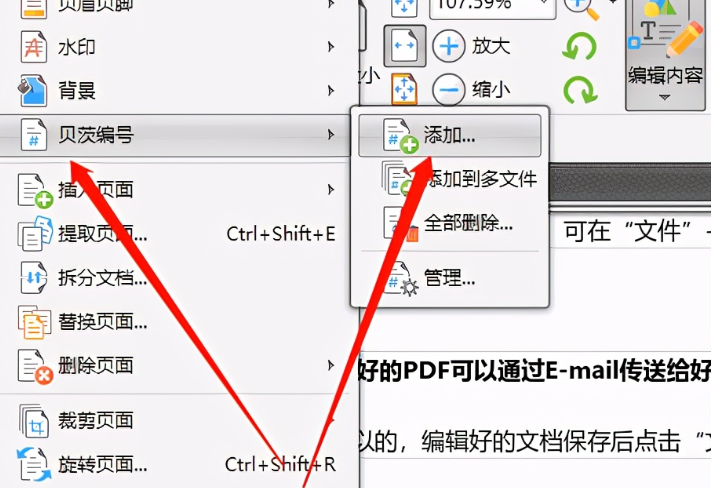Image resolution: width=722 pixels, height=488 pixels.
Task: Open the Insert pages (插入页面) entry
Action: point(175,189)
